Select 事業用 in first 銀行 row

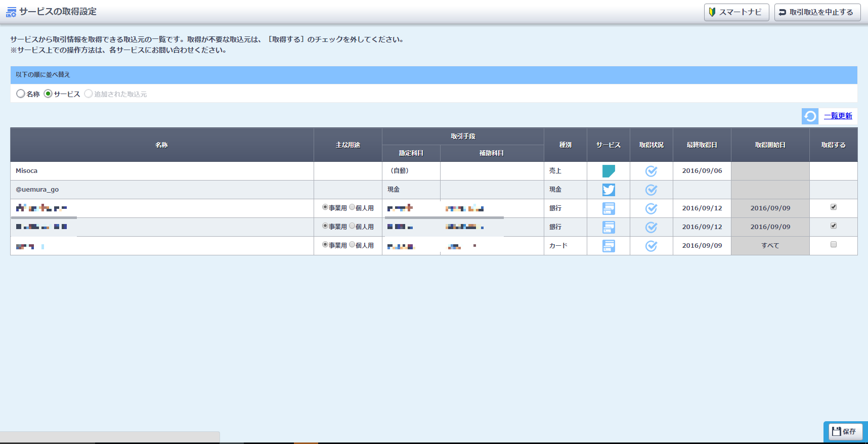325,207
